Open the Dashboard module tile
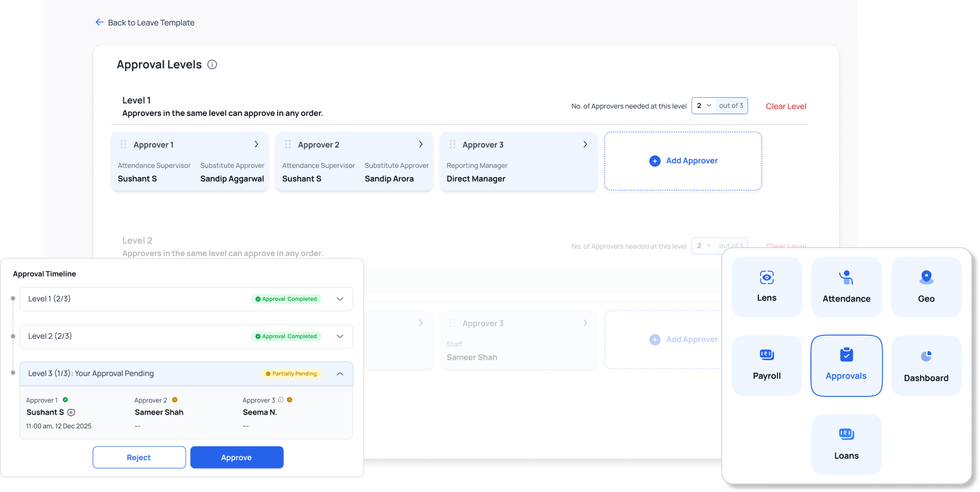This screenshot has height=492, width=980. click(x=926, y=365)
